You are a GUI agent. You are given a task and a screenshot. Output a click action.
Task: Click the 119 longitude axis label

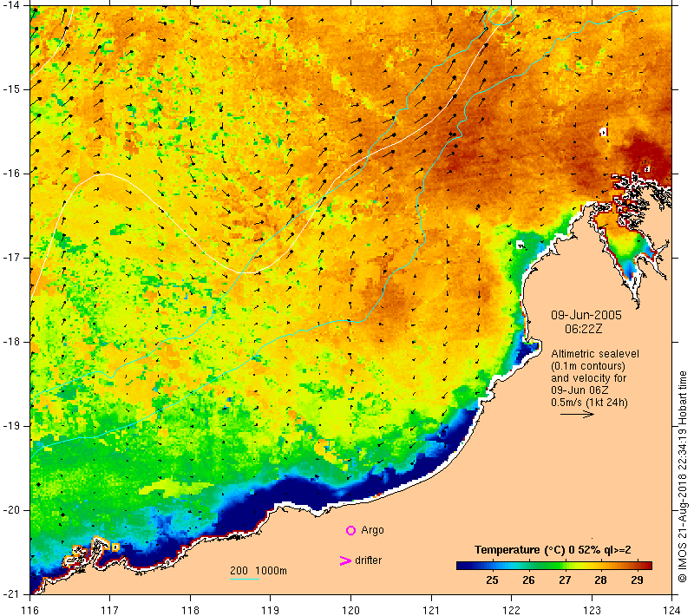[x=271, y=610]
